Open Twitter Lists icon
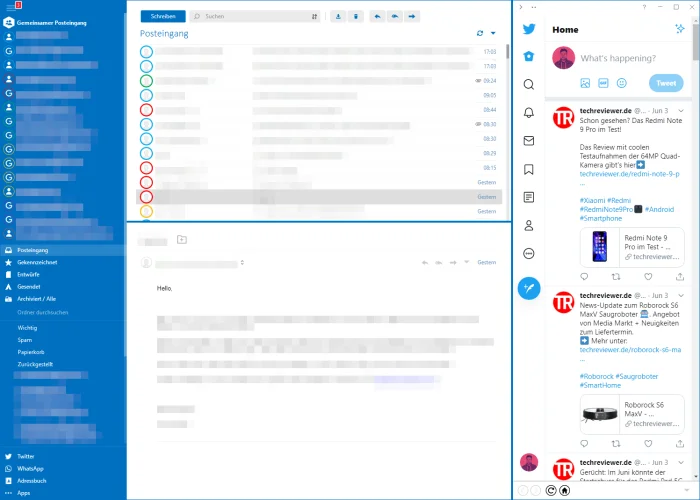The height and width of the screenshot is (500, 700). coord(529,197)
